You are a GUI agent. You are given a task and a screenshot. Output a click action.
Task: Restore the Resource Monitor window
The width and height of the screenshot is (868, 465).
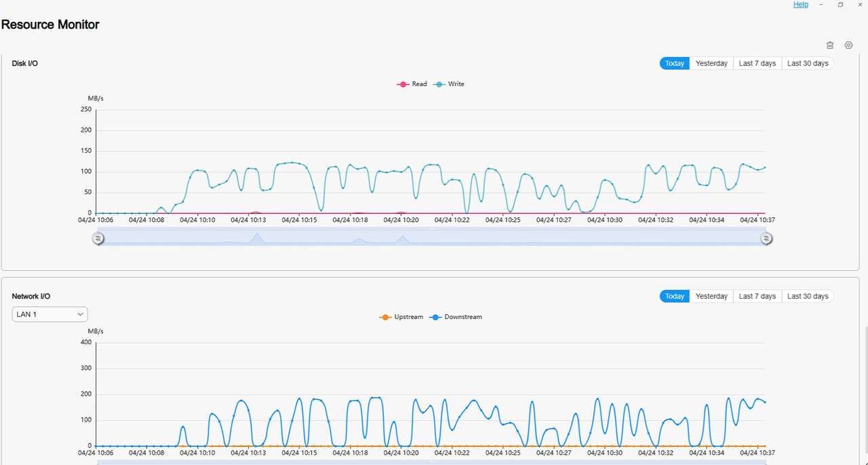click(840, 4)
